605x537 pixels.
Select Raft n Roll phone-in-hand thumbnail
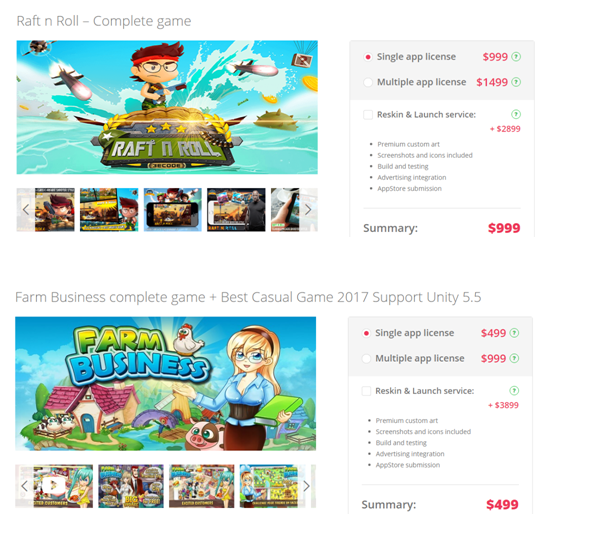pyautogui.click(x=285, y=210)
